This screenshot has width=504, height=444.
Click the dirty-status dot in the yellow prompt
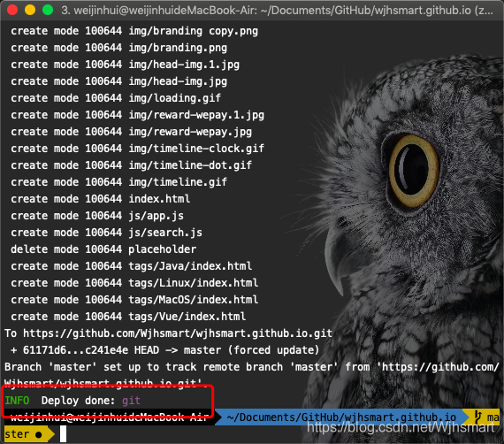click(x=39, y=435)
